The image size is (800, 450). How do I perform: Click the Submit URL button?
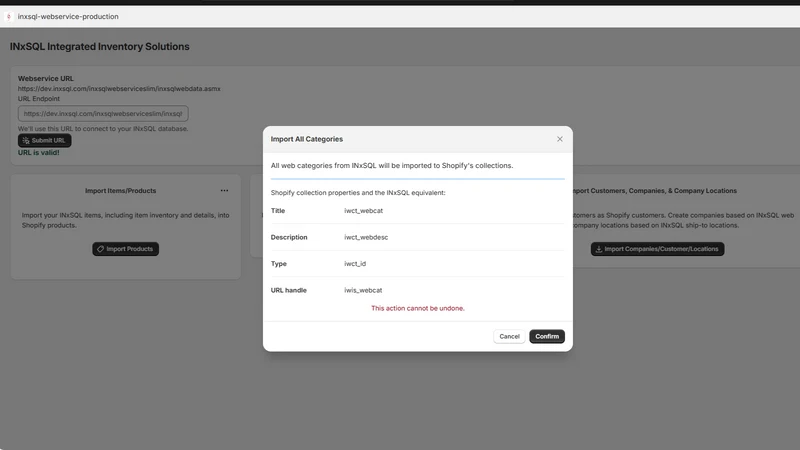(44, 140)
